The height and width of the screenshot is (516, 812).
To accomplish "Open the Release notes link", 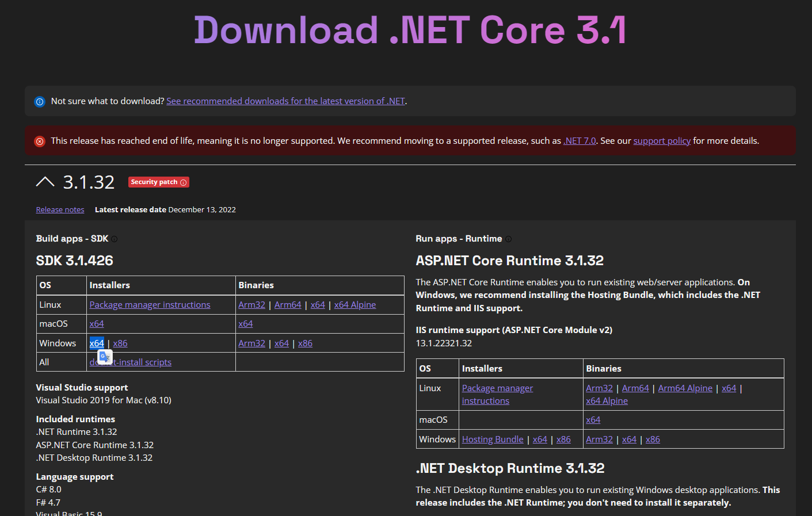I will pyautogui.click(x=60, y=210).
